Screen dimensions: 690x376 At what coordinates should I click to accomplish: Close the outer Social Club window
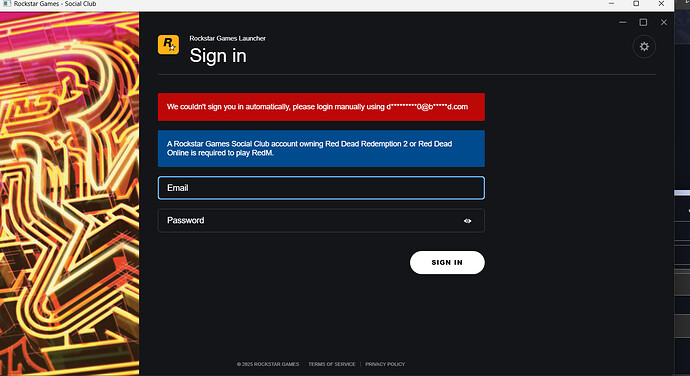pos(661,4)
